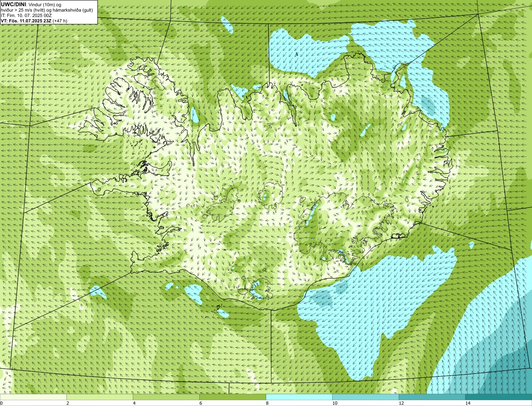The image size is (532, 406).
Task: Click the "2" label on color scale
Action: (67, 403)
